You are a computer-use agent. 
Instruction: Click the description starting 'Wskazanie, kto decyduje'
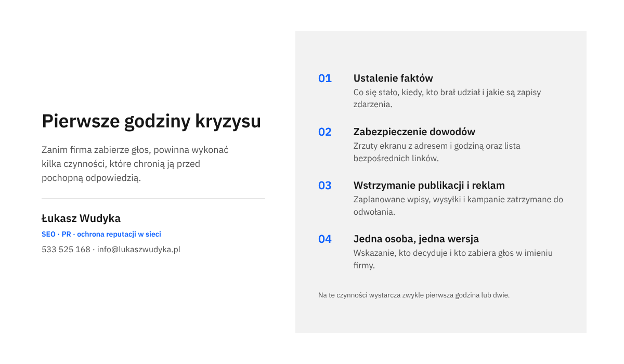pos(453,259)
